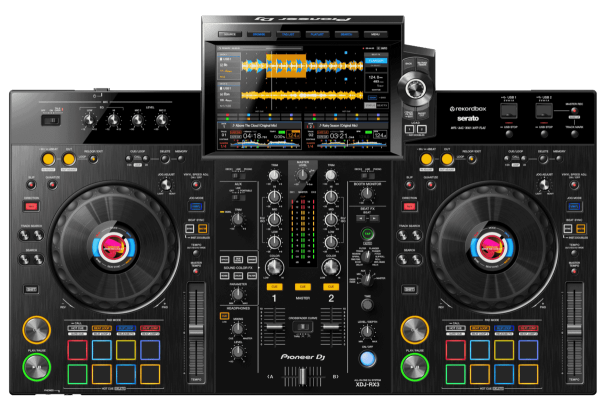Image resolution: width=600 pixels, height=407 pixels.
Task: Enable headphone CUE for channel 2
Action: [331, 287]
